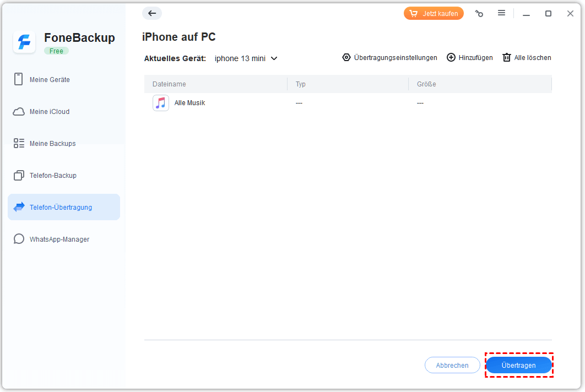The width and height of the screenshot is (585, 392).
Task: Click the Alle löschen trash icon
Action: pos(506,57)
